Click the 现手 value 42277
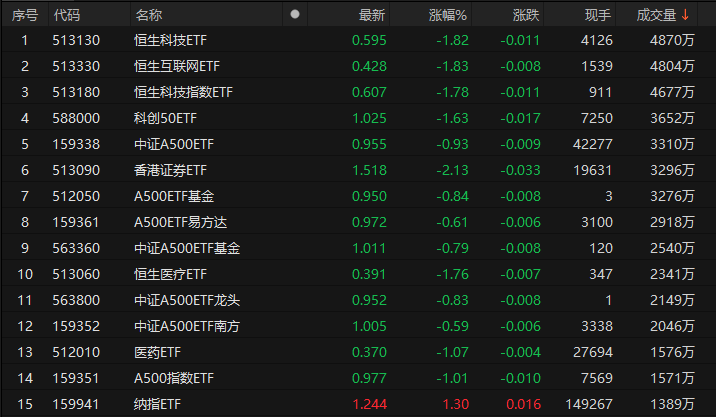Image resolution: width=716 pixels, height=417 pixels. [593, 144]
